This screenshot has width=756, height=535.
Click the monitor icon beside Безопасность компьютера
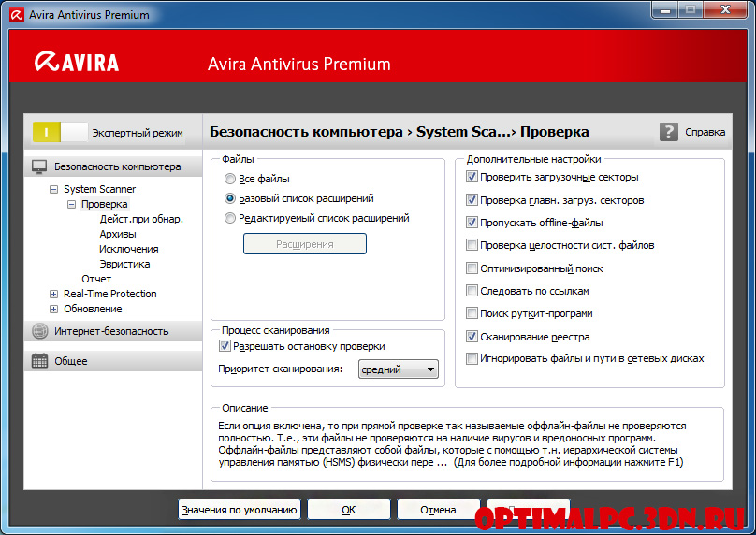coord(39,166)
